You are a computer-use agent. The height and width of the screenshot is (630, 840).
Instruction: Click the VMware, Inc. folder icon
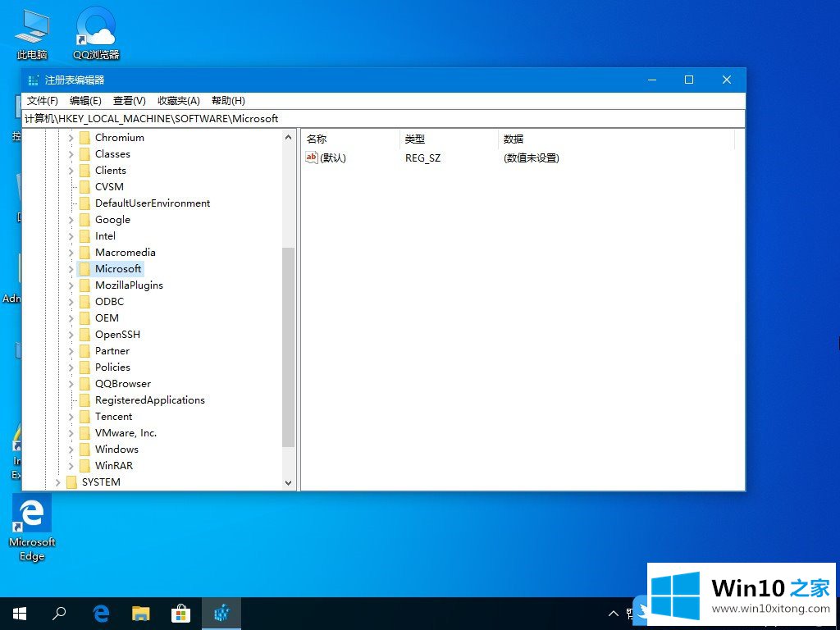pos(84,433)
